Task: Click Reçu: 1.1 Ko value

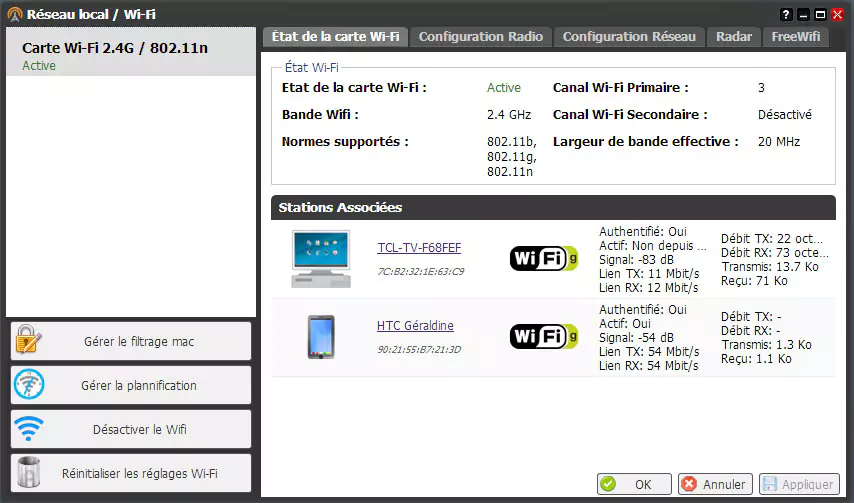Action: 757,358
